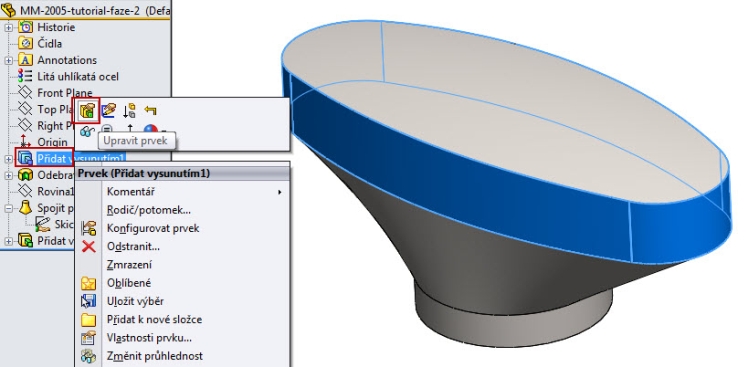Select the Skica sketch icon under Spojit
Image resolution: width=750 pixels, height=367 pixels.
(43, 224)
